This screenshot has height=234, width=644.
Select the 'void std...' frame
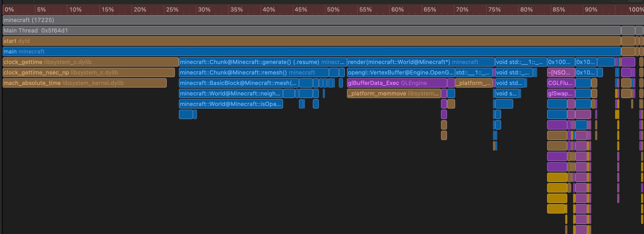pyautogui.click(x=510, y=83)
